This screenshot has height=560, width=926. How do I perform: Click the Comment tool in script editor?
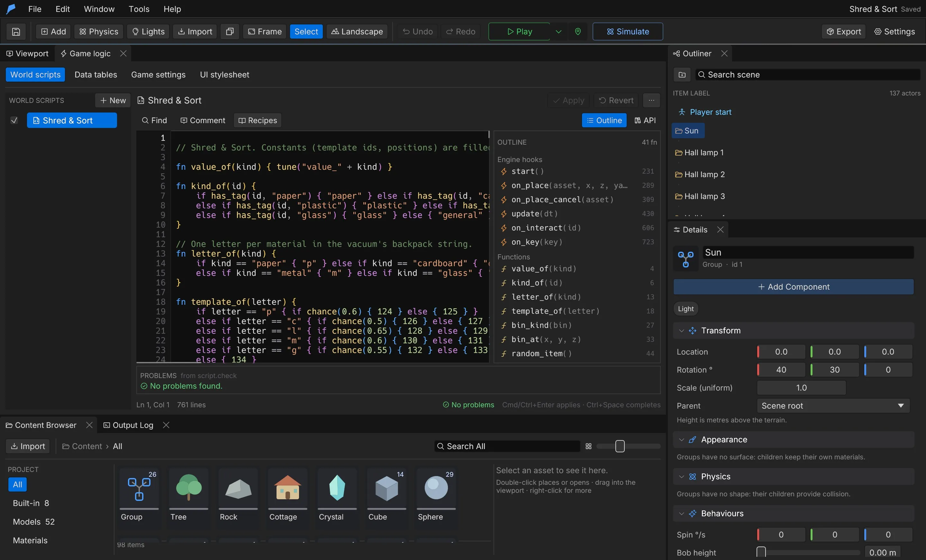coord(203,120)
